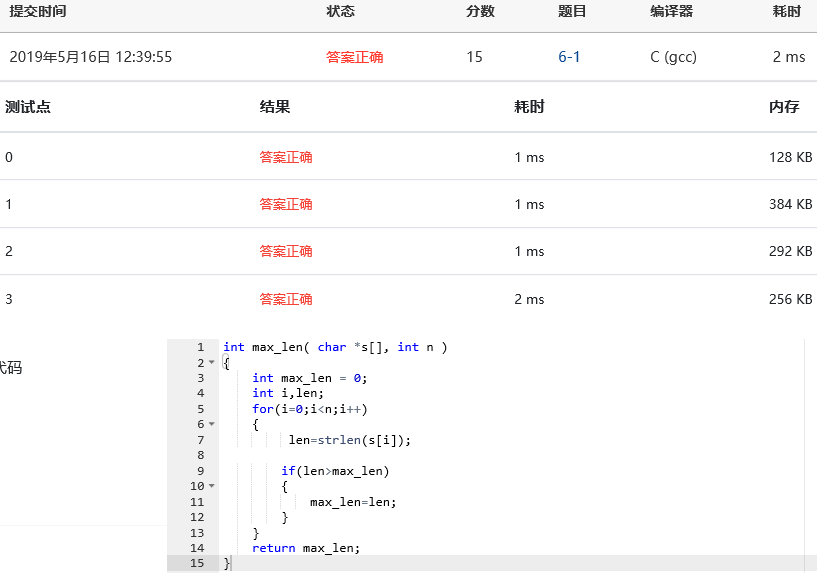Click line number 15 in gutter
The image size is (817, 573).
tap(197, 563)
